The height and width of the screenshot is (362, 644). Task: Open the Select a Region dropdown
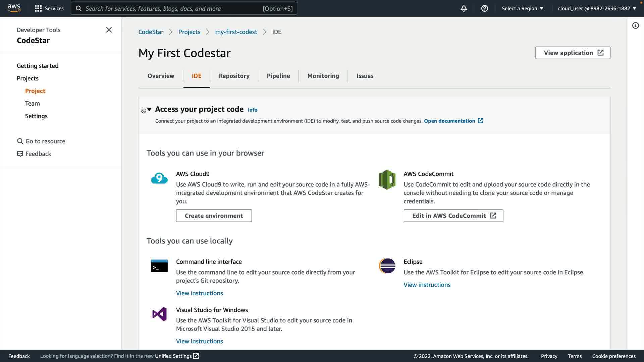(x=522, y=8)
